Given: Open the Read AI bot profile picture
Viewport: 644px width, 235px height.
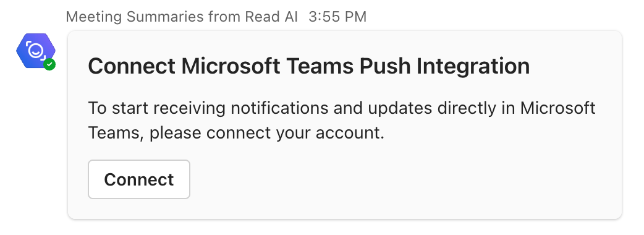Looking at the screenshot, I should (x=36, y=51).
